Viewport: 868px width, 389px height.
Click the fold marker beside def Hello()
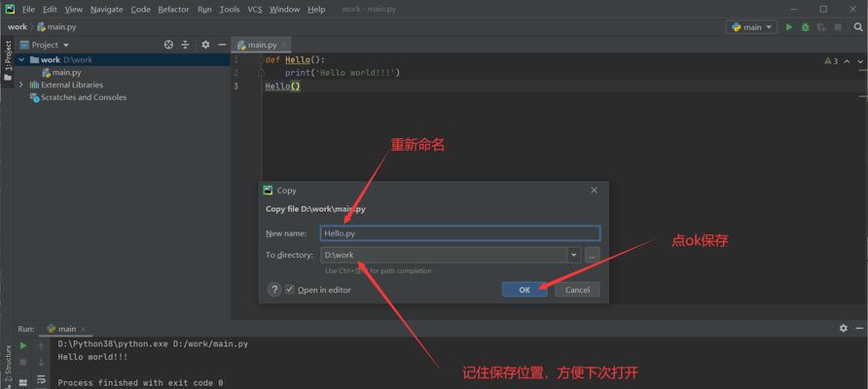[x=261, y=59]
